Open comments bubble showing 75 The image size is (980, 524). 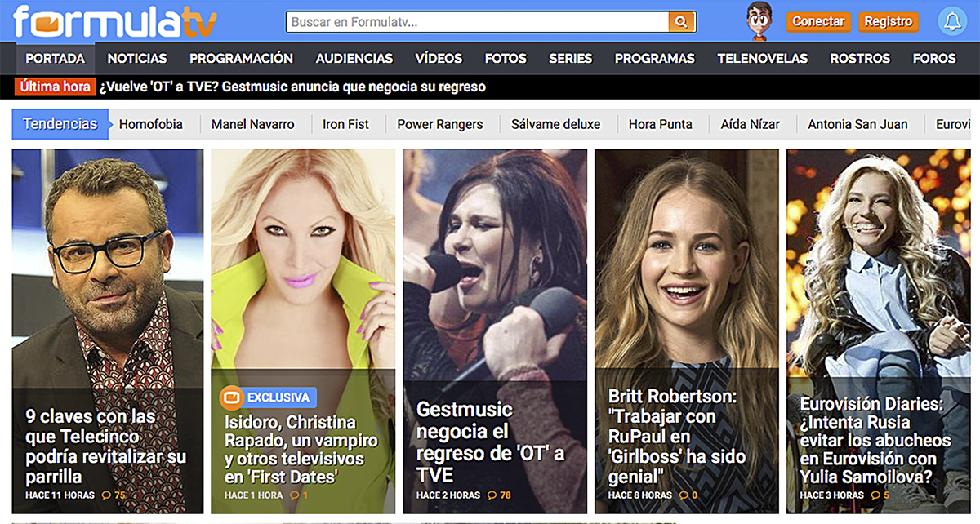(114, 495)
